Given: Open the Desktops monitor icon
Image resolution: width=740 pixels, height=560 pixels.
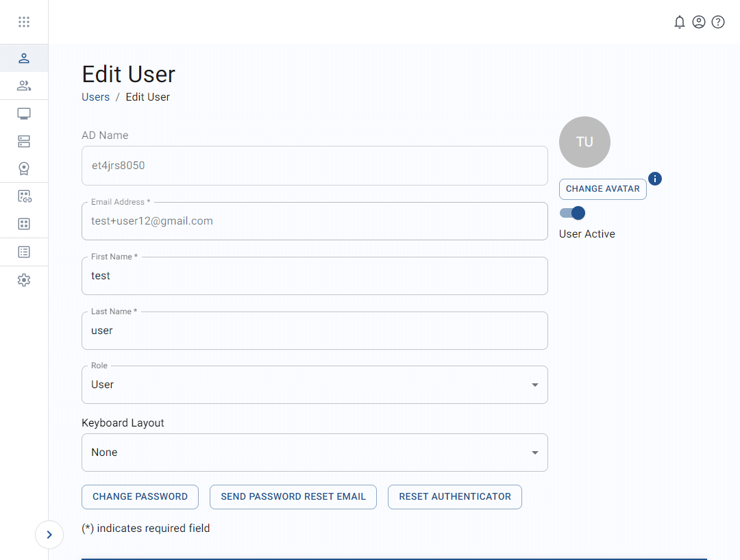Looking at the screenshot, I should pos(24,113).
